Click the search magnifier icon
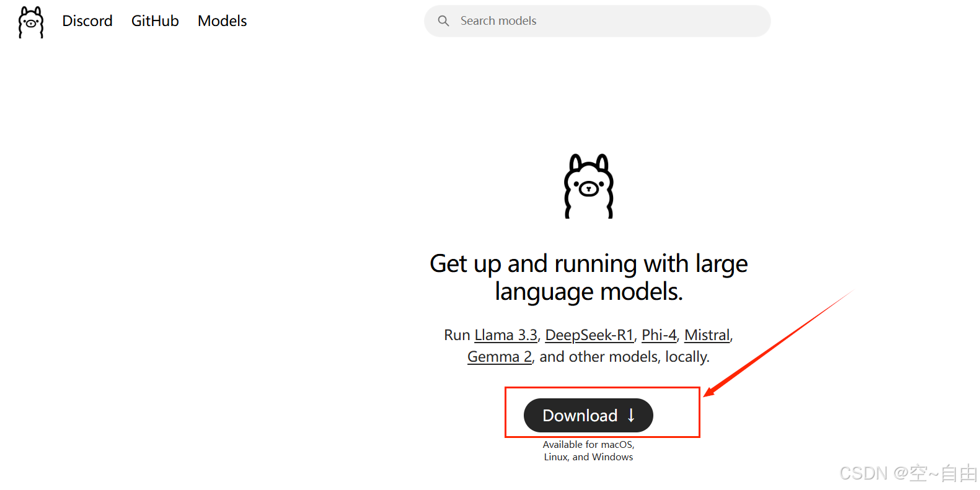The image size is (980, 490). pos(443,21)
